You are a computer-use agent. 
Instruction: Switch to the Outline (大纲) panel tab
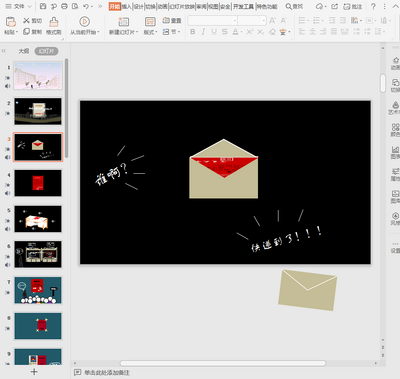24,51
